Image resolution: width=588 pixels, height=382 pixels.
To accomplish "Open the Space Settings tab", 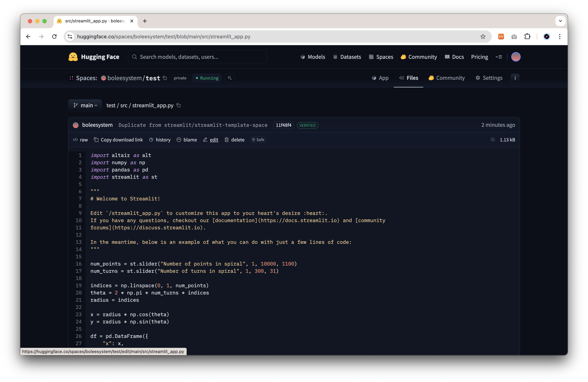I will 489,78.
